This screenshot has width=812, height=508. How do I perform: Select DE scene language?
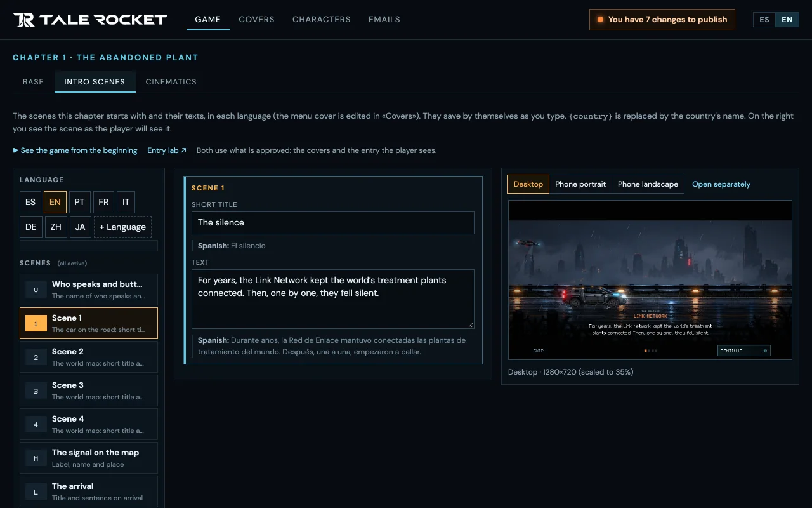pos(31,227)
